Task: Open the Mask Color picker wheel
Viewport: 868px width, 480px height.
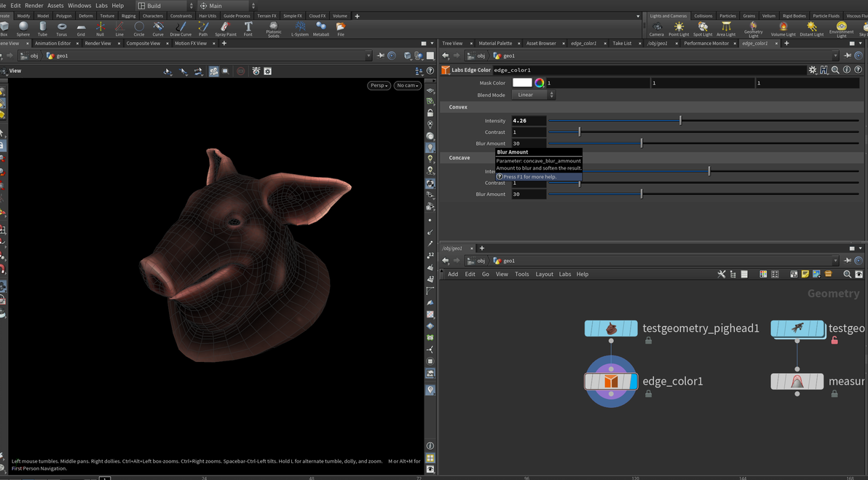Action: [540, 83]
